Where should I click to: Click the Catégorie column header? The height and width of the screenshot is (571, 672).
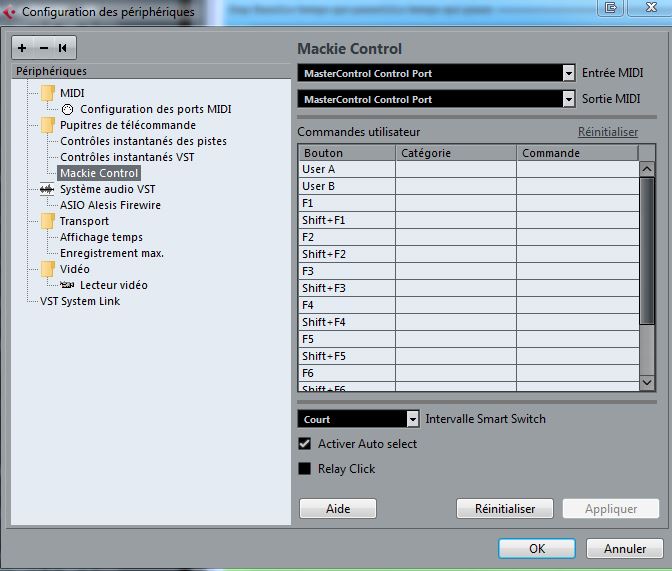456,153
